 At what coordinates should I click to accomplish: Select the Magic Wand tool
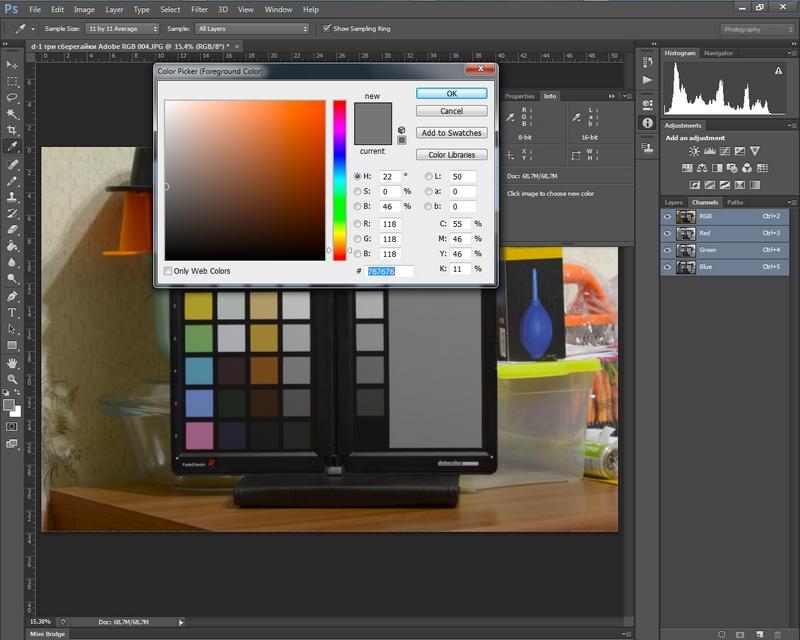12,113
